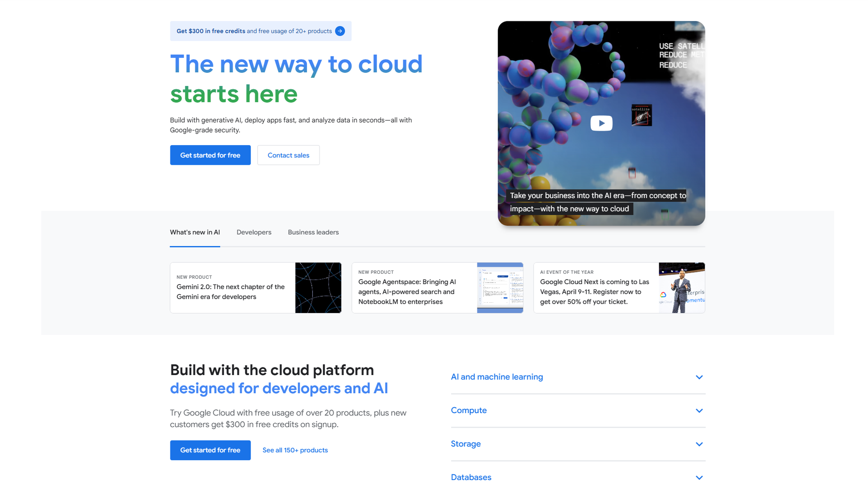Expand the Databases section chevron

click(699, 477)
